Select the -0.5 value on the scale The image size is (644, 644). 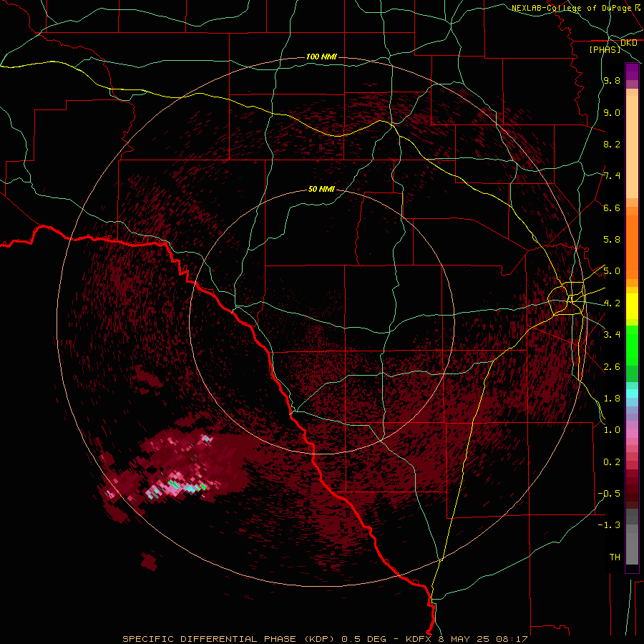(x=609, y=494)
